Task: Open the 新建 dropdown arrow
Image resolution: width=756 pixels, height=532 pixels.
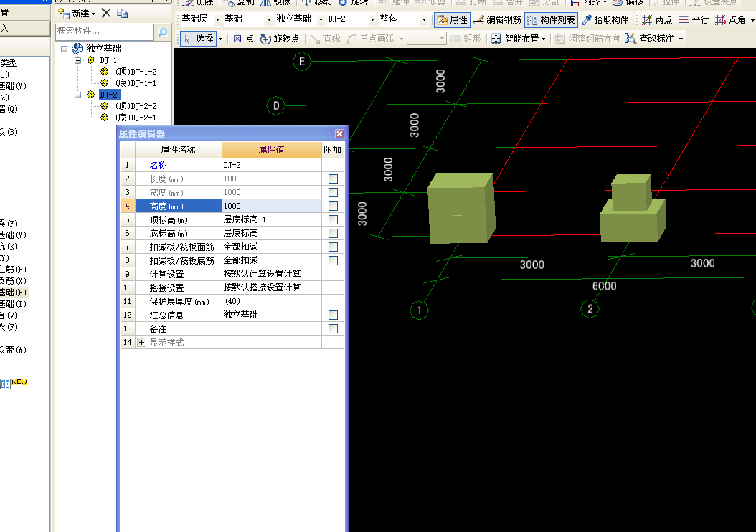Action: pyautogui.click(x=93, y=14)
